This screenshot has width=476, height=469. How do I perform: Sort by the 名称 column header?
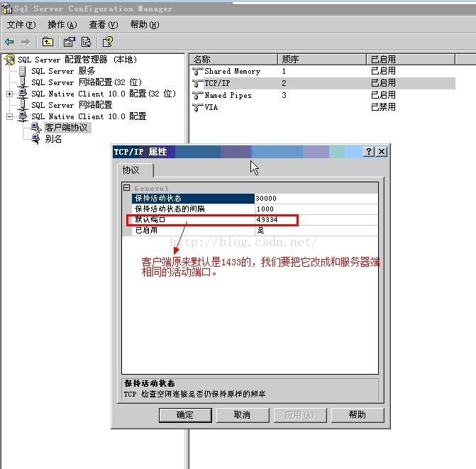tap(233, 60)
